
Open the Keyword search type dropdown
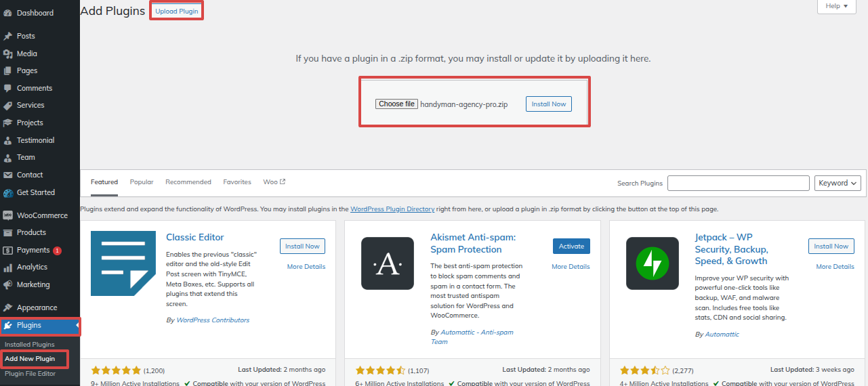[838, 183]
